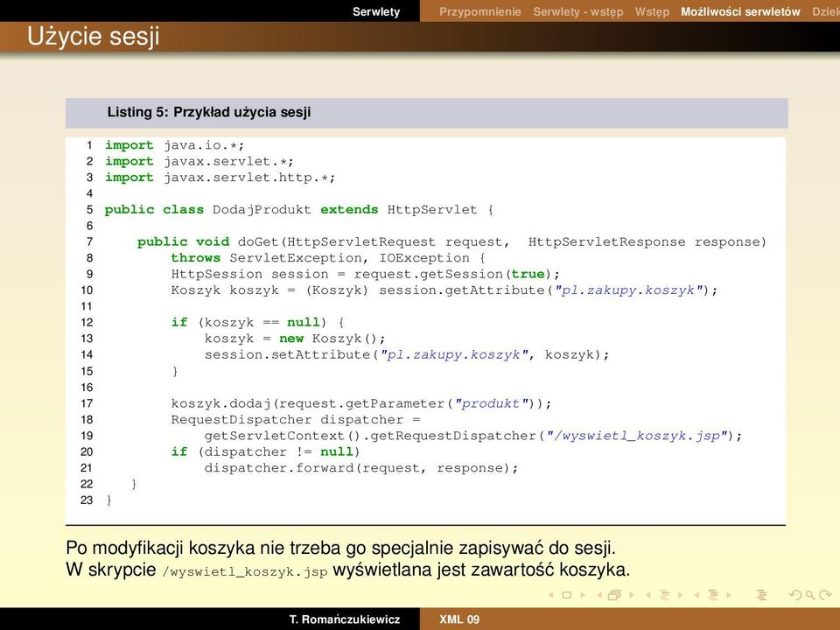This screenshot has width=840, height=630.
Task: Click the curved back arrow navigation icon
Action: (x=795, y=595)
